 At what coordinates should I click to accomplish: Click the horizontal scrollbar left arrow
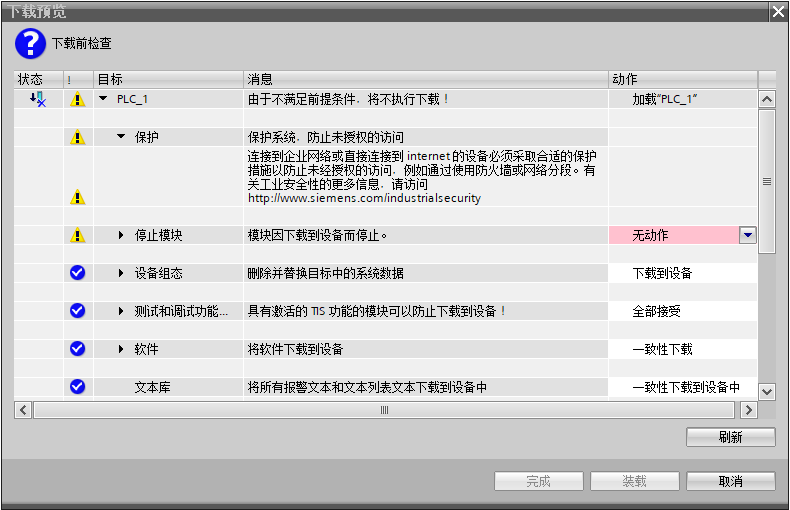click(23, 410)
